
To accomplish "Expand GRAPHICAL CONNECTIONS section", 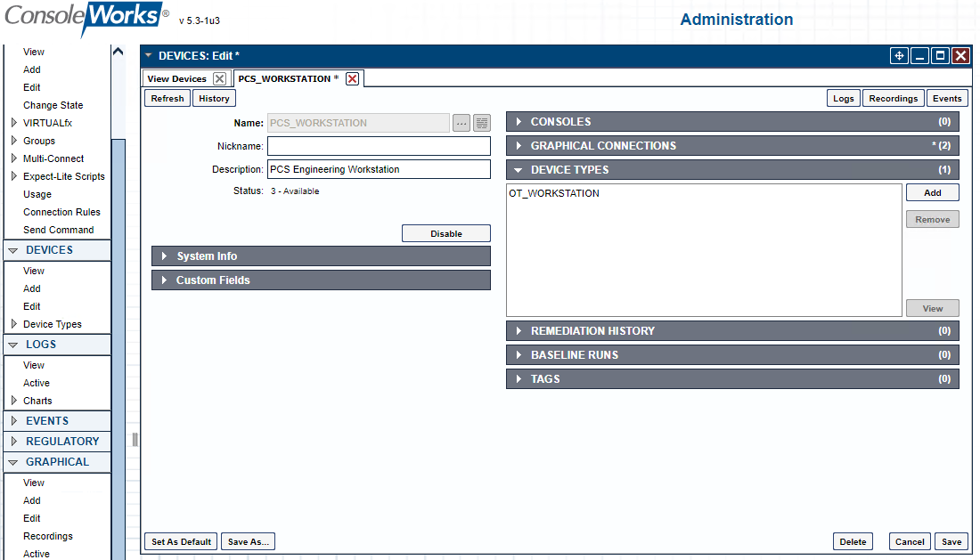I will point(519,145).
